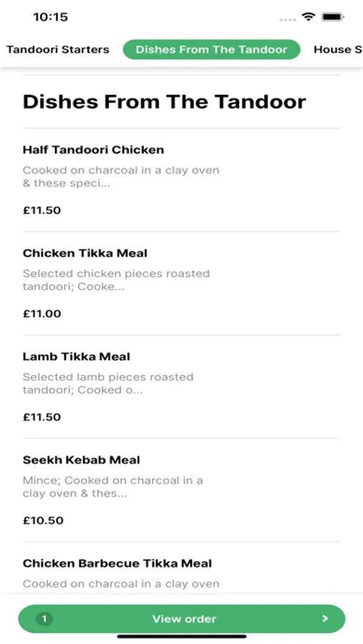
Task: Tap the battery status icon
Action: click(x=333, y=17)
